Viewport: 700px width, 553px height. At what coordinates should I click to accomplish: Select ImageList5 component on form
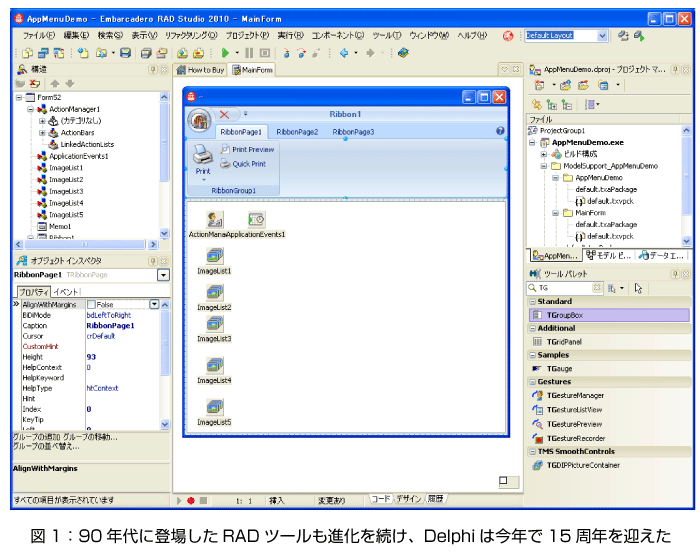point(215,407)
